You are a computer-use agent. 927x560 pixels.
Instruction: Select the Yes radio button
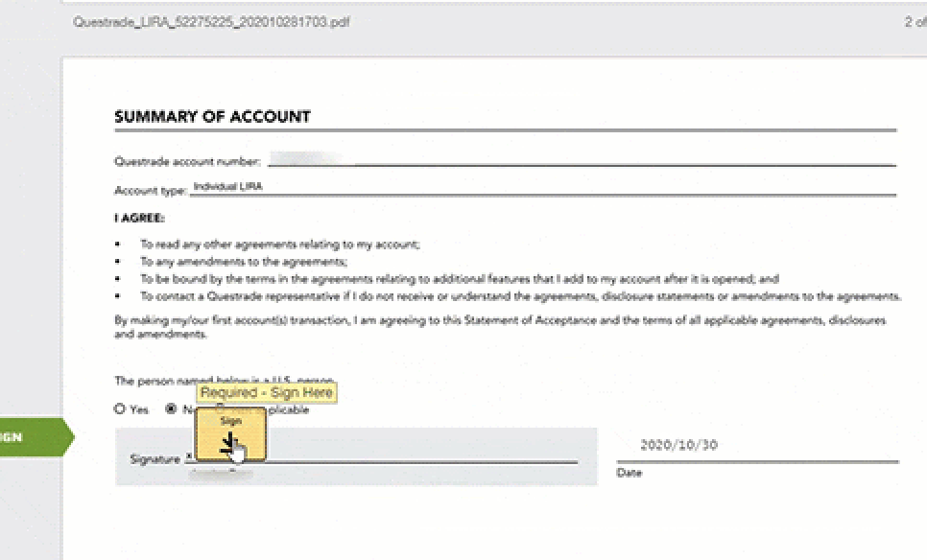pyautogui.click(x=120, y=408)
